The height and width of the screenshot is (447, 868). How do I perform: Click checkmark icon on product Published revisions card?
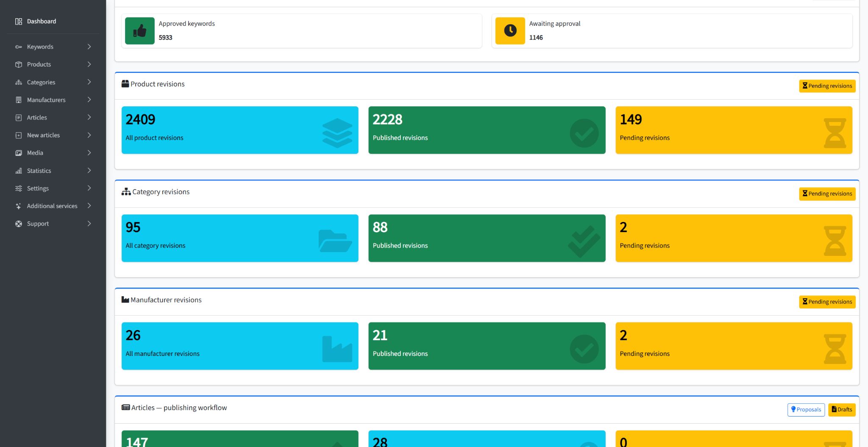(x=584, y=133)
